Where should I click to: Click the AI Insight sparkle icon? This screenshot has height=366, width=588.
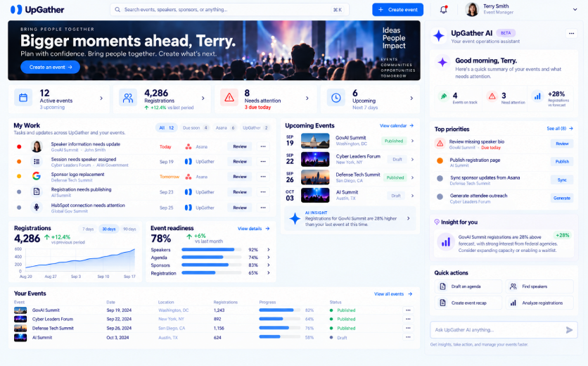point(295,218)
